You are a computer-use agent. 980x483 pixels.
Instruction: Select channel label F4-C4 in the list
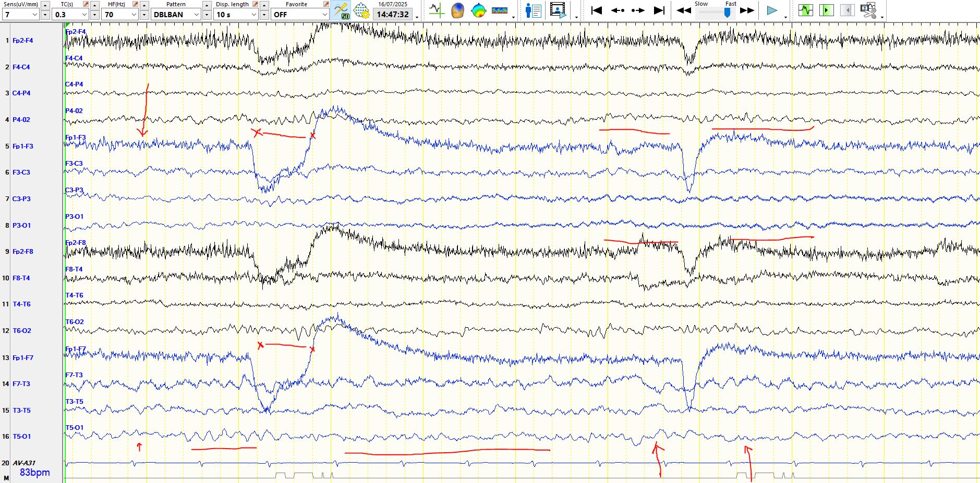coord(21,67)
